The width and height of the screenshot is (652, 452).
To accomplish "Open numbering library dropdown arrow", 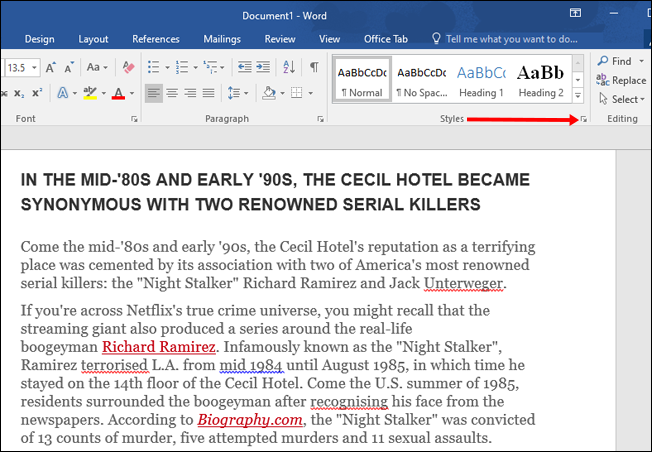I will pyautogui.click(x=195, y=67).
